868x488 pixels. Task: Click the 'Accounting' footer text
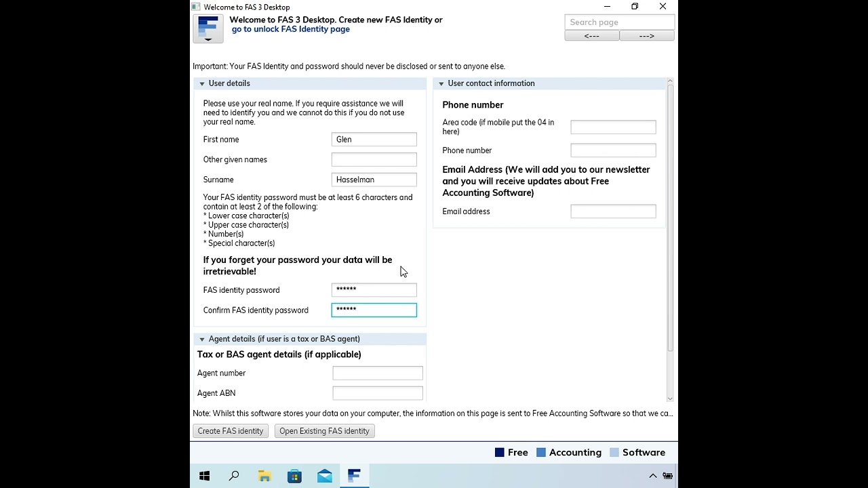(575, 453)
